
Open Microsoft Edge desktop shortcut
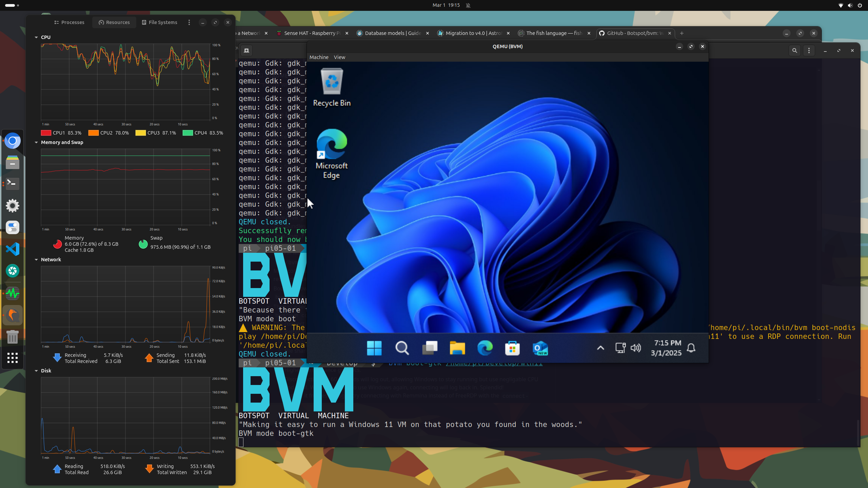pos(332,154)
